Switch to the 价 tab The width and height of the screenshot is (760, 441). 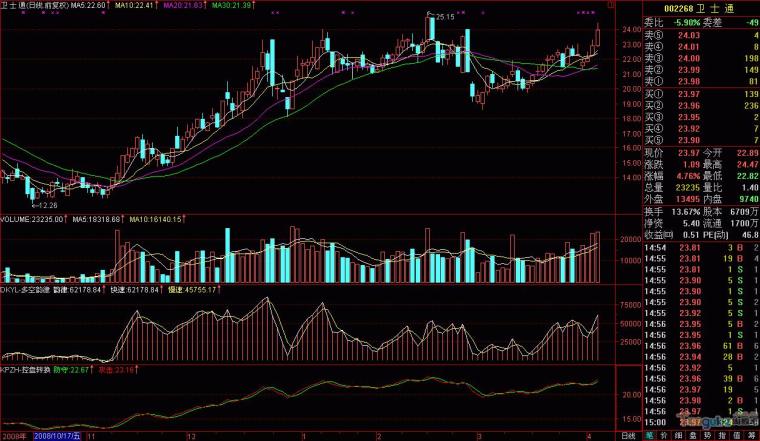pos(664,436)
